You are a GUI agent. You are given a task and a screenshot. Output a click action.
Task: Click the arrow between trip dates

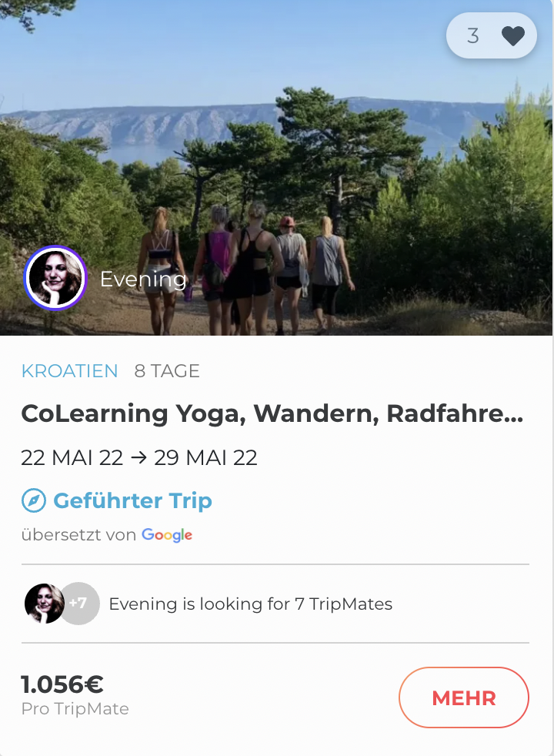pyautogui.click(x=138, y=457)
